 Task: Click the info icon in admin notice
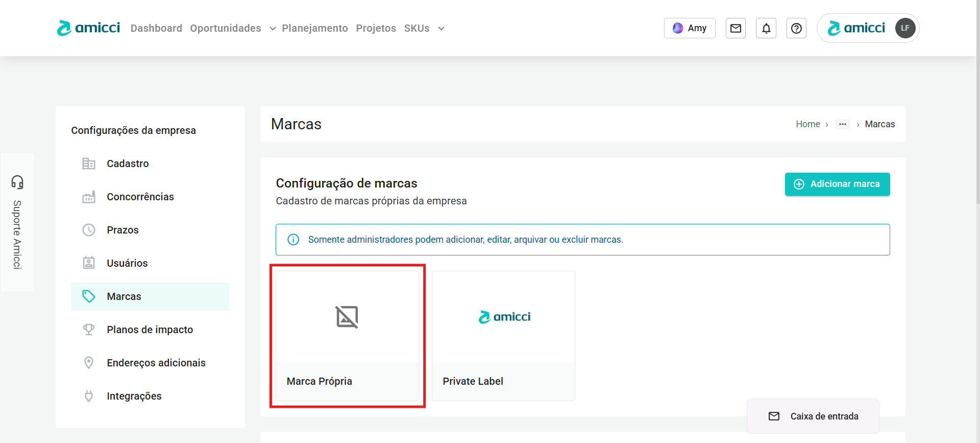pos(293,240)
